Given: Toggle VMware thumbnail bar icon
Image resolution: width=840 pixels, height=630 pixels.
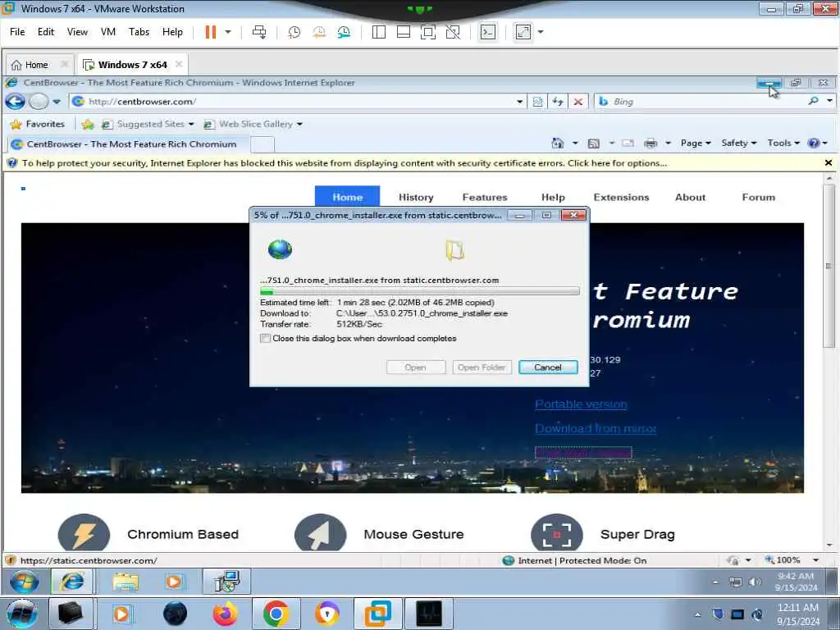Looking at the screenshot, I should pyautogui.click(x=404, y=32).
